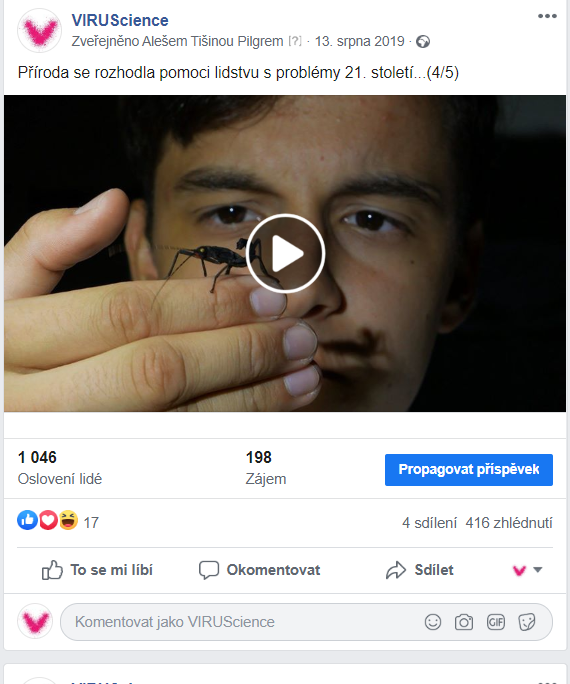The image size is (570, 684).
Task: Open the post options three-dot menu
Action: pyautogui.click(x=547, y=16)
